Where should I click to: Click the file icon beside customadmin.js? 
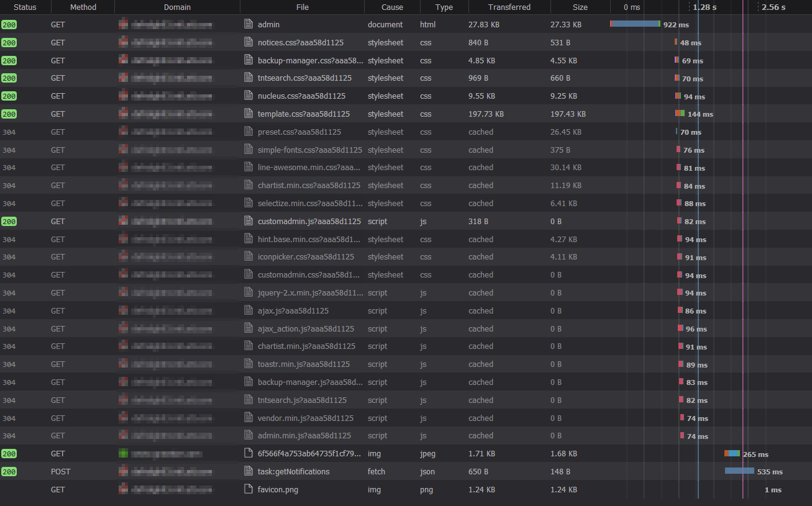pos(247,221)
